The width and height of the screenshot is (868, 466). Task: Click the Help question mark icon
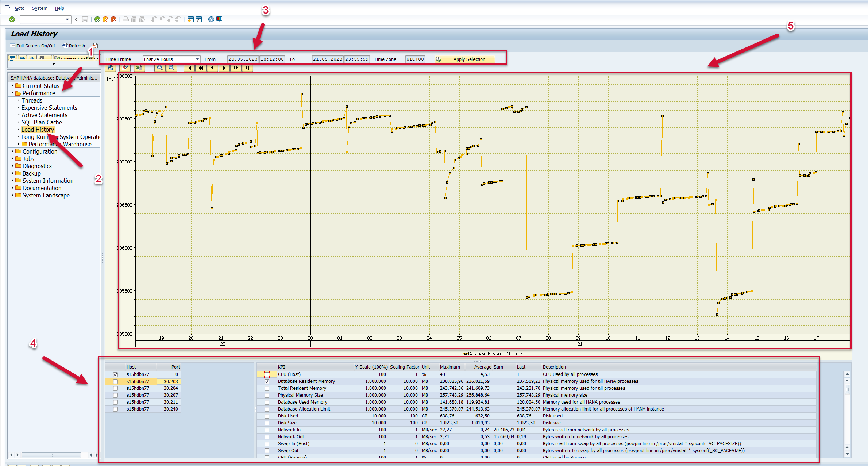tap(211, 19)
